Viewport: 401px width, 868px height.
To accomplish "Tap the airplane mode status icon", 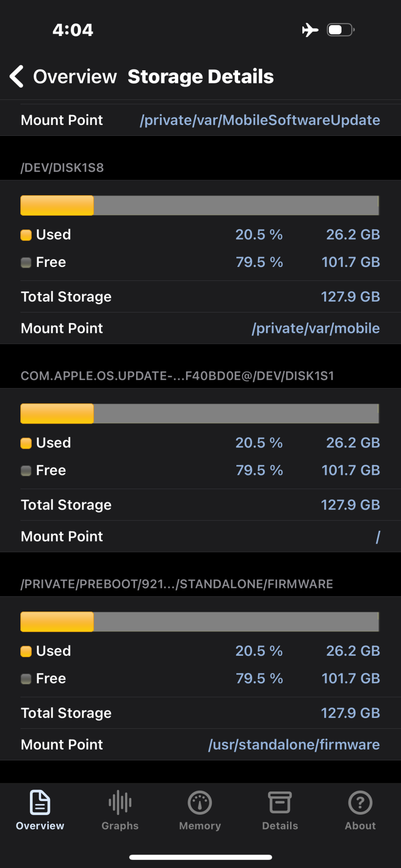I will pyautogui.click(x=310, y=30).
